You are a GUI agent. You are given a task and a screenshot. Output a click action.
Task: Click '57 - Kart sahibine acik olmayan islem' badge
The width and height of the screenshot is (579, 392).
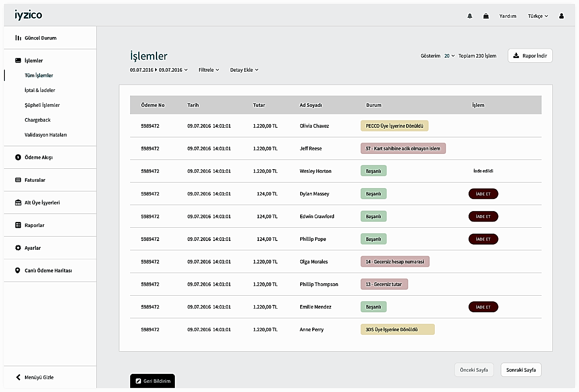tap(403, 149)
